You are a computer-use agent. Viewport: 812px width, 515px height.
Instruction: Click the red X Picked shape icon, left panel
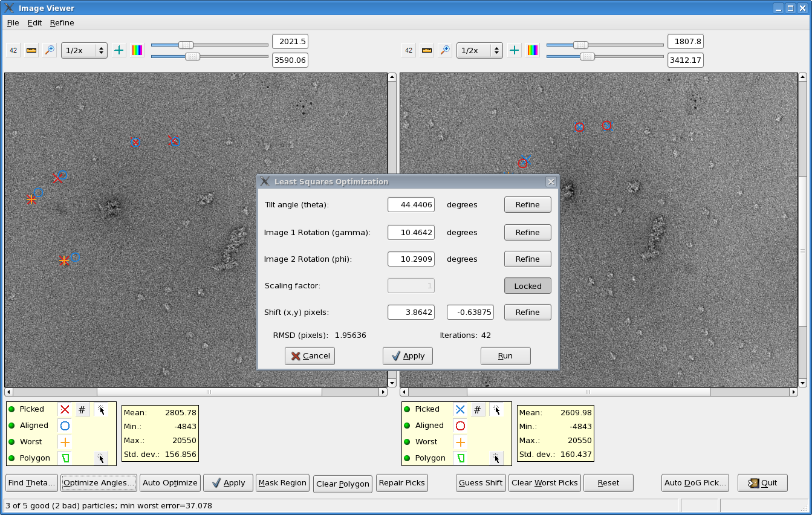[65, 409]
